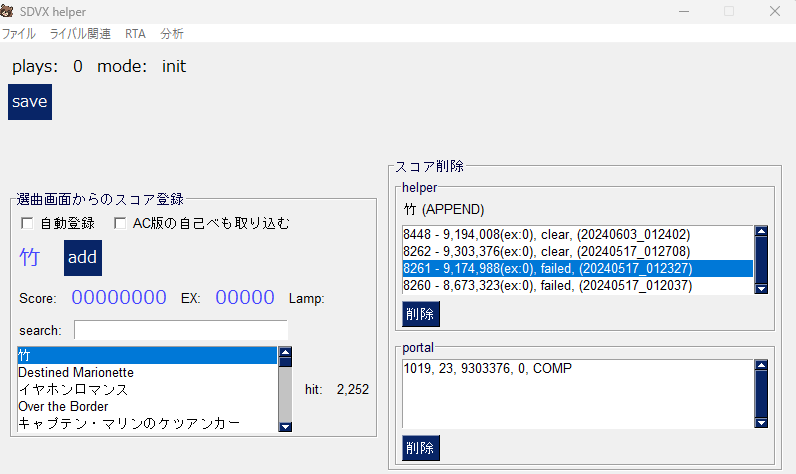Toggle AC版の自己べも取り込む checkbox
The width and height of the screenshot is (796, 474).
click(x=120, y=223)
